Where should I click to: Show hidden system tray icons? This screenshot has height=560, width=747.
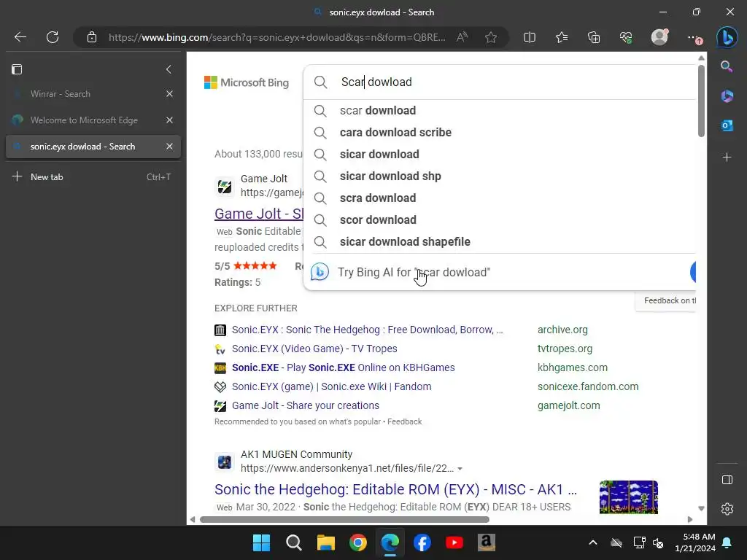[x=592, y=542]
